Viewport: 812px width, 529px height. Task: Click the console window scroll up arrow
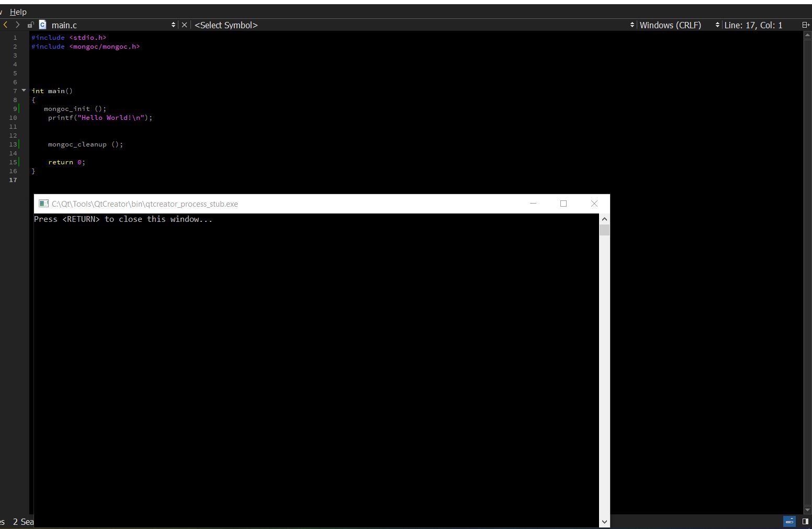click(x=604, y=219)
